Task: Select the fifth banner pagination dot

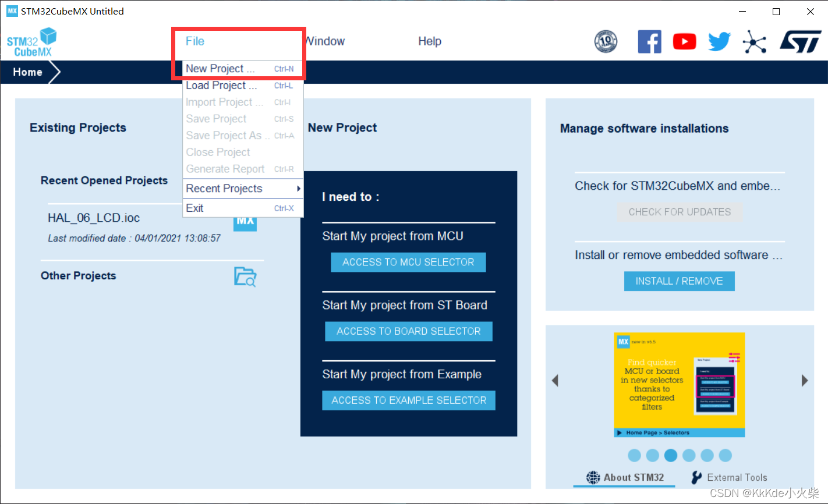Action: 707,455
